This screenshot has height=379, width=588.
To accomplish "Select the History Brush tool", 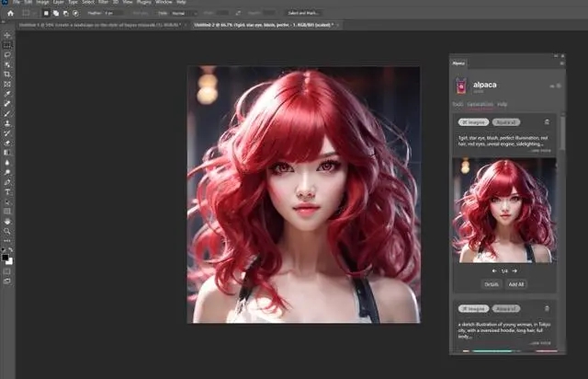I will pyautogui.click(x=7, y=133).
